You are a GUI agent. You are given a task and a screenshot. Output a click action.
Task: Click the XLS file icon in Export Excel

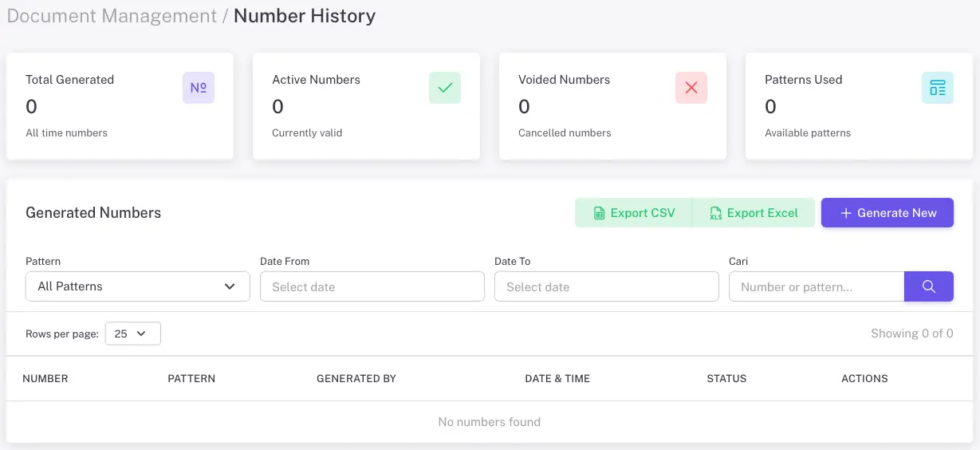pos(715,213)
